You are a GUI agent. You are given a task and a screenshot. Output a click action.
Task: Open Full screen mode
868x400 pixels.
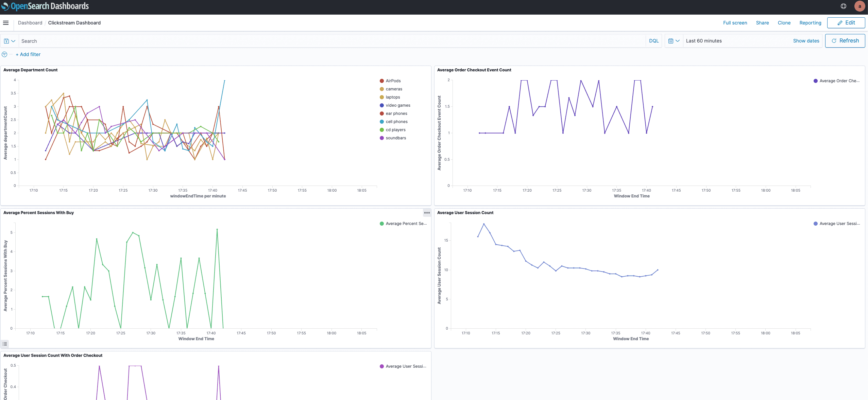tap(735, 23)
